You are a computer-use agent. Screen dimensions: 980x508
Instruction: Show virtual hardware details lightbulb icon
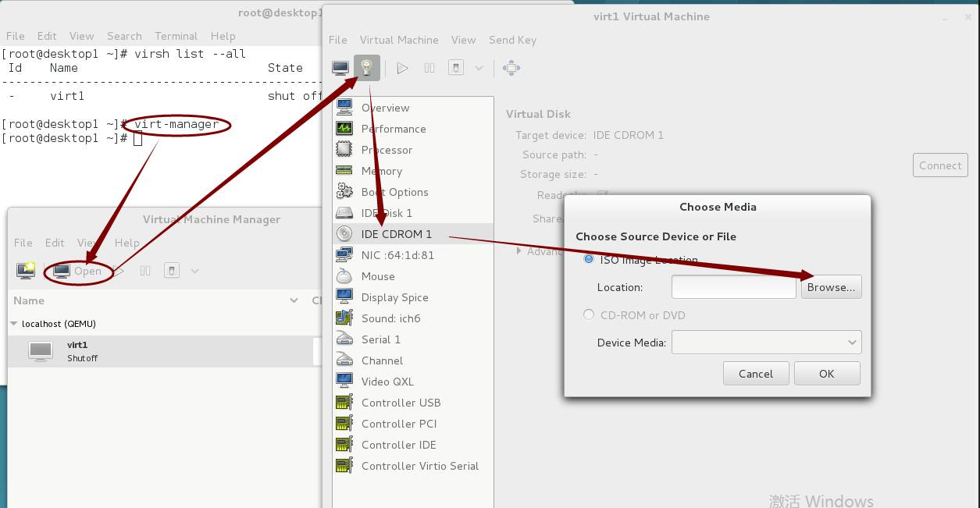367,68
